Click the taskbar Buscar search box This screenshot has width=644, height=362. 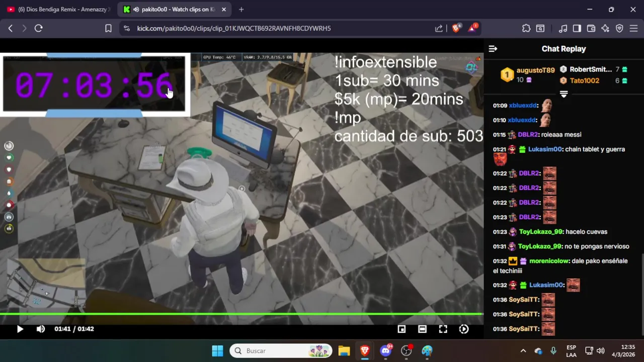[281, 350]
